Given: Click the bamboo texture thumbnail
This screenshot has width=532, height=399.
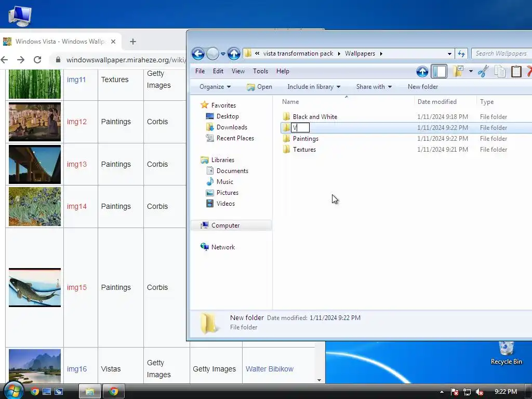Looking at the screenshot, I should [35, 84].
